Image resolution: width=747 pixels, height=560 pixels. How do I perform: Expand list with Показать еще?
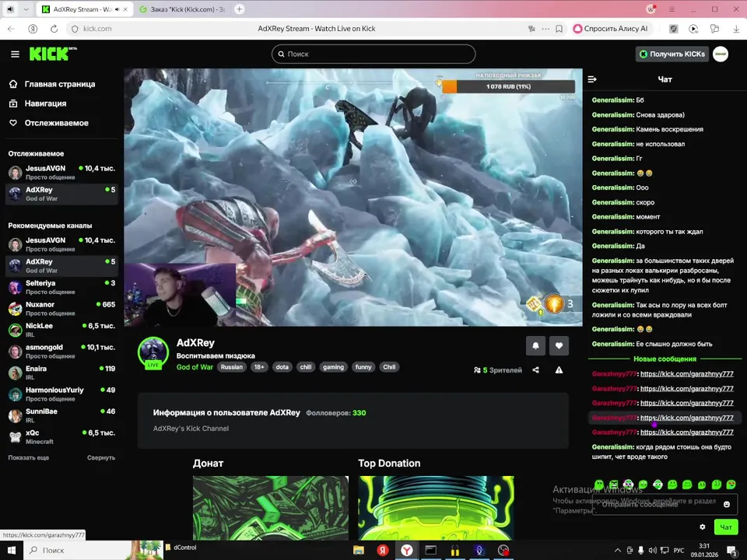[29, 457]
